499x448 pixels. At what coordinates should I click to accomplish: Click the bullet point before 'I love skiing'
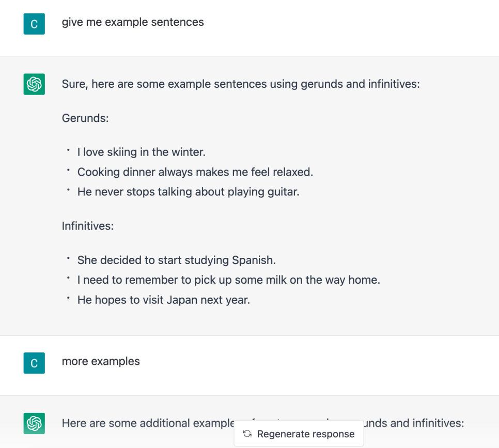pyautogui.click(x=68, y=150)
